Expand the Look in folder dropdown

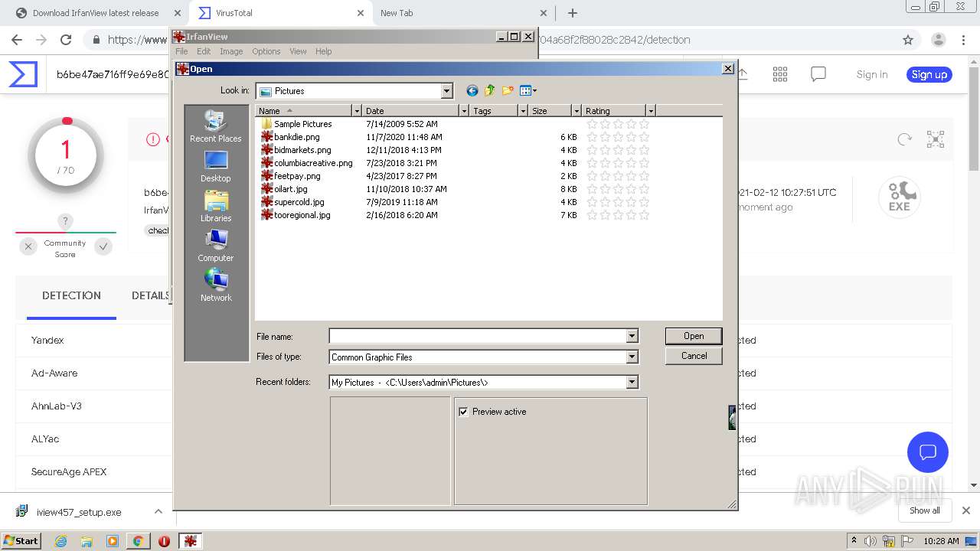point(447,91)
